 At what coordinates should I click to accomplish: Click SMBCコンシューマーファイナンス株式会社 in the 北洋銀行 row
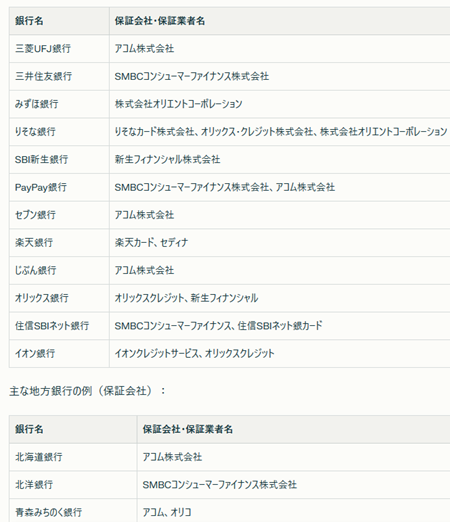pos(294,485)
